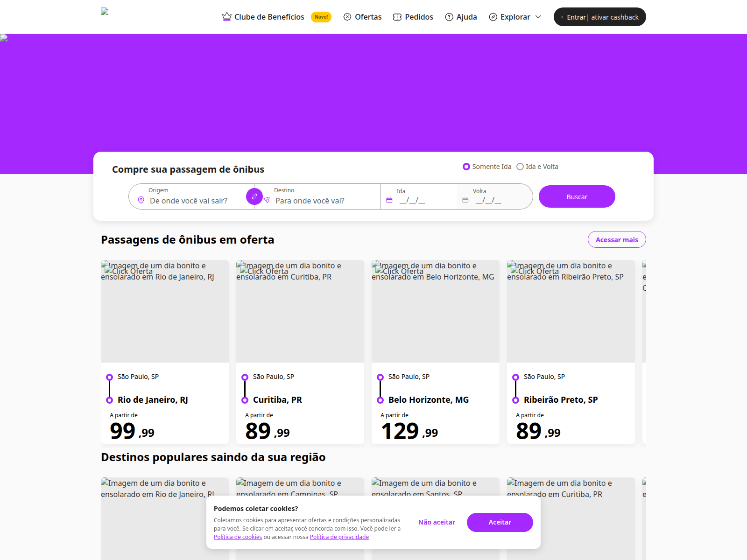This screenshot has height=560, width=747.
Task: Click the crown icon beside Clube de Benefícios
Action: tap(227, 17)
